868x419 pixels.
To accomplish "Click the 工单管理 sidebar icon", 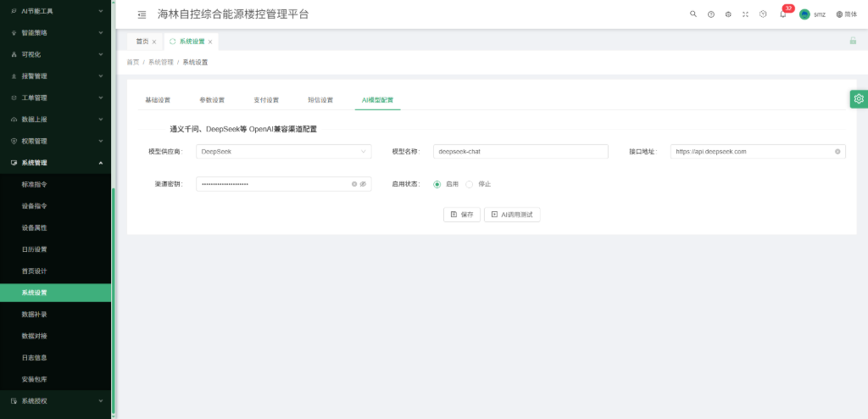I will tap(14, 98).
